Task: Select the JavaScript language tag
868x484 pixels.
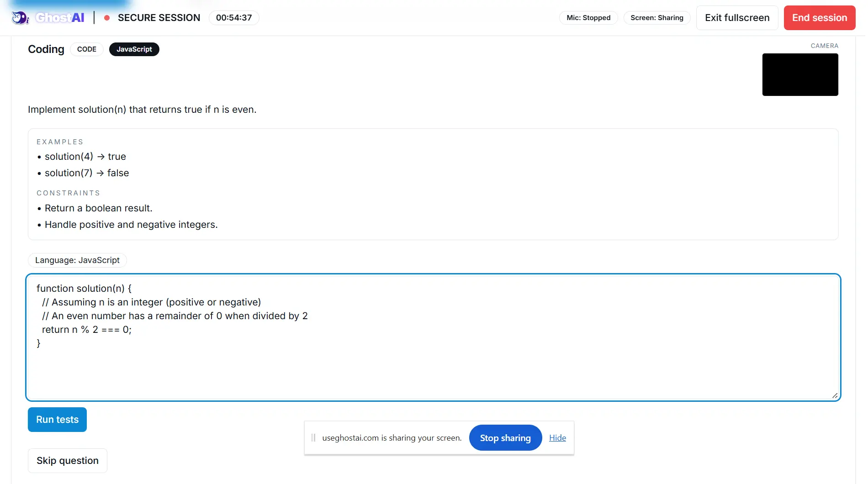Action: click(134, 49)
